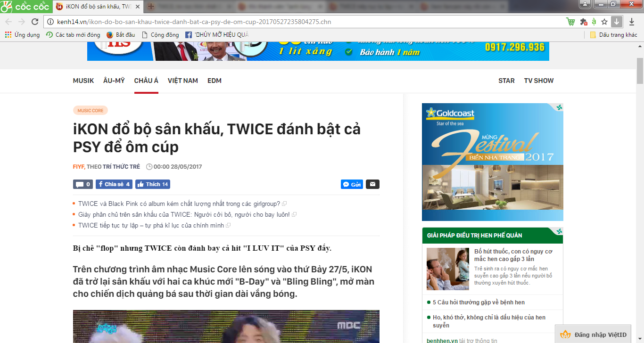Reload the kenh14.vn page

pos(35,22)
